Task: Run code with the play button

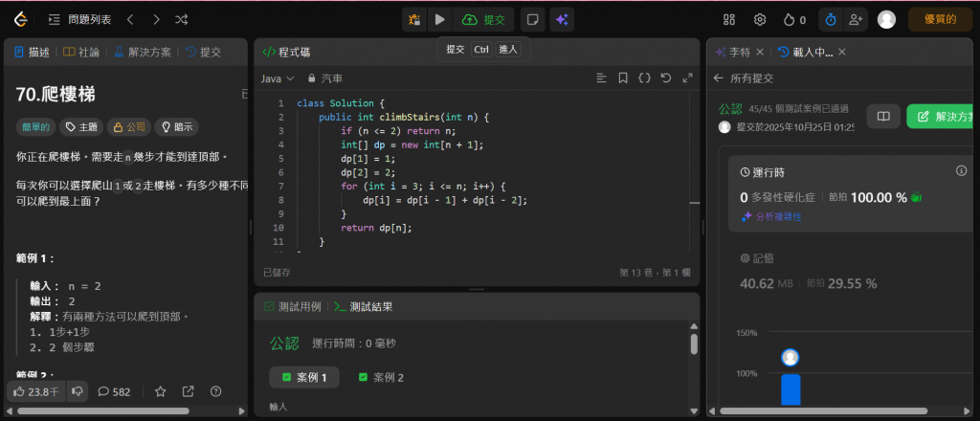Action: pos(440,20)
